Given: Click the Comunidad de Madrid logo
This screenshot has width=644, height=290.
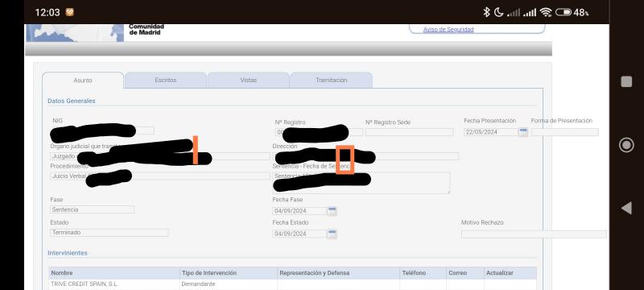Looking at the screenshot, I should (95, 32).
